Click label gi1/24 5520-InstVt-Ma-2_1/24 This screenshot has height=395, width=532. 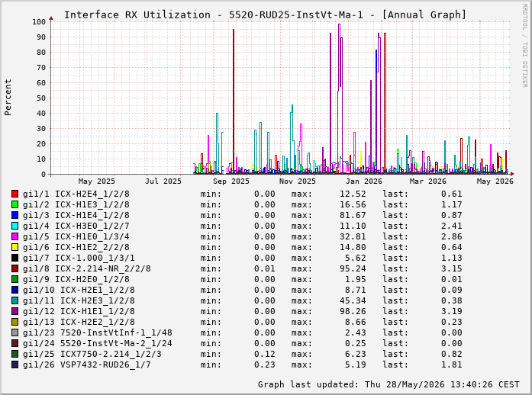98,343
